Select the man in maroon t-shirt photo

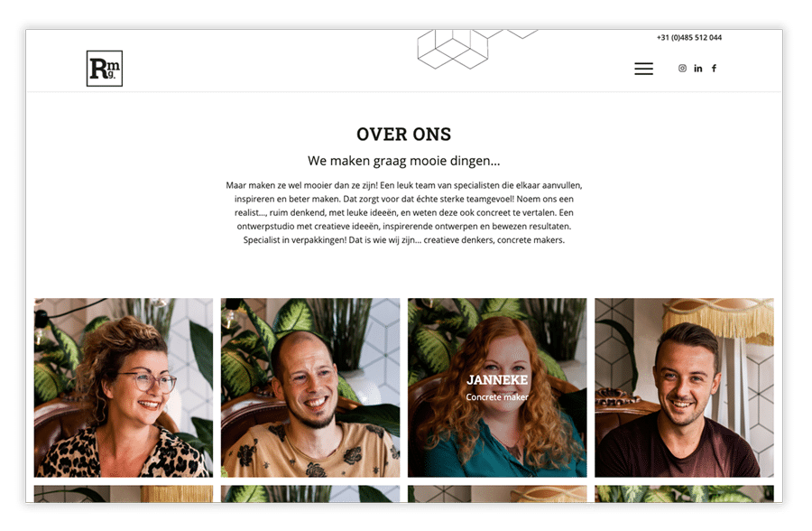click(x=684, y=387)
